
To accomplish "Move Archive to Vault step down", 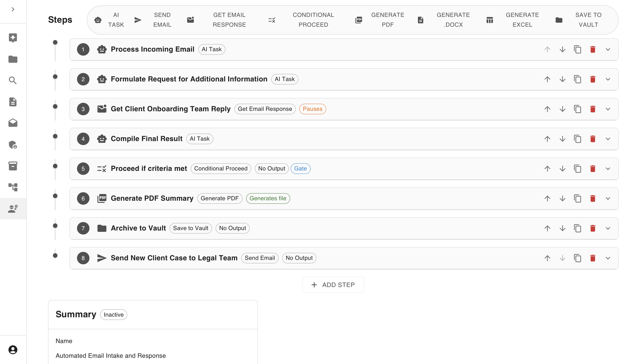I will pos(562,228).
